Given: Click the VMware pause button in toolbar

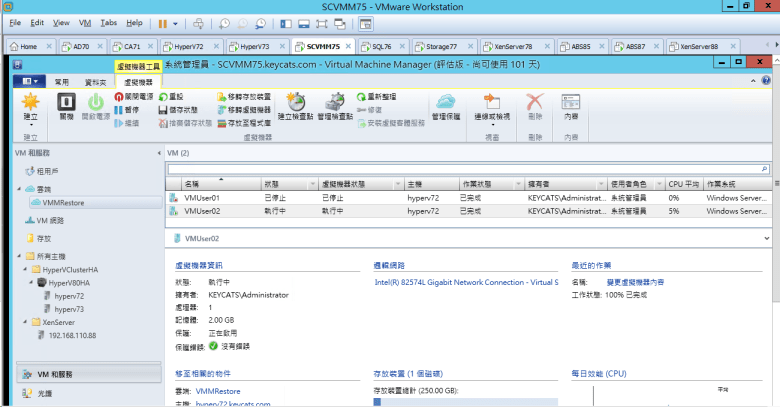Looking at the screenshot, I should pos(163,22).
